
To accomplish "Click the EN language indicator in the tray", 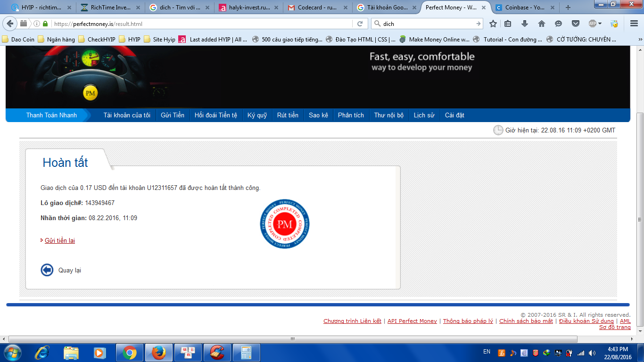I will click(487, 352).
